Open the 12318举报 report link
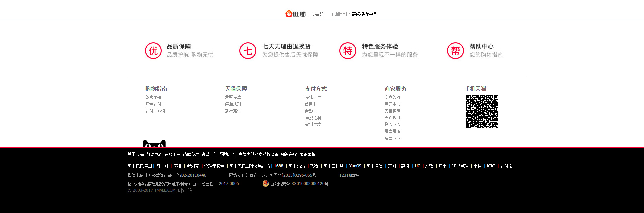 [349, 175]
